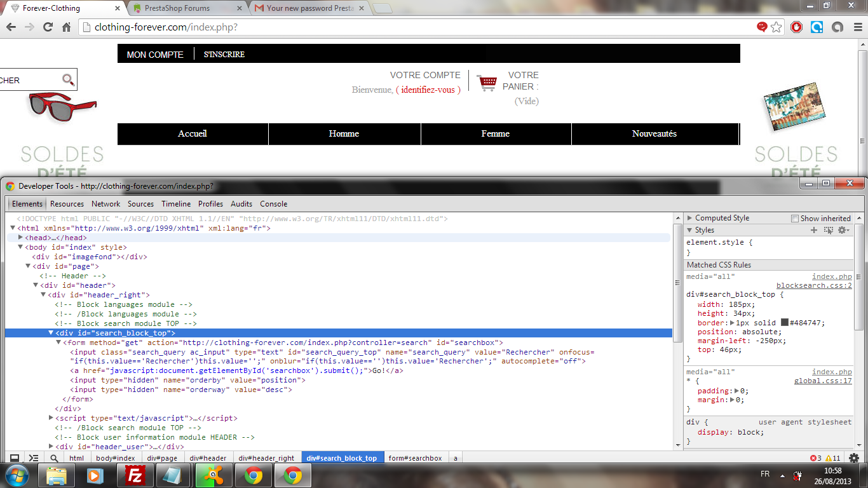Open FileZilla from the taskbar
868x488 pixels.
(134, 475)
